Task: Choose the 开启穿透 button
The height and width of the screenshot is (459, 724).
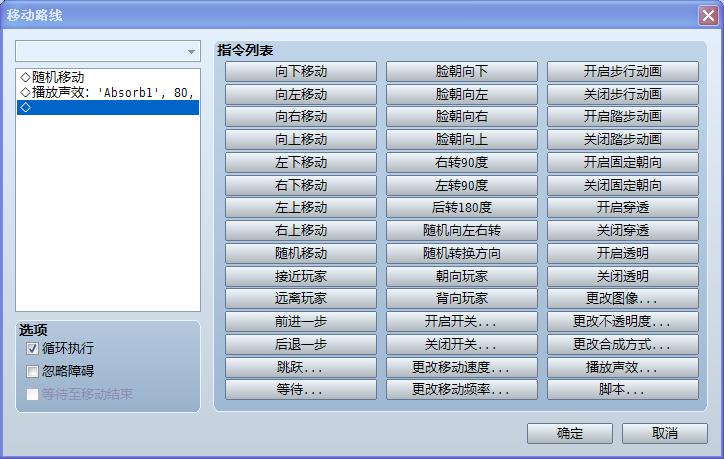Action: pyautogui.click(x=623, y=208)
